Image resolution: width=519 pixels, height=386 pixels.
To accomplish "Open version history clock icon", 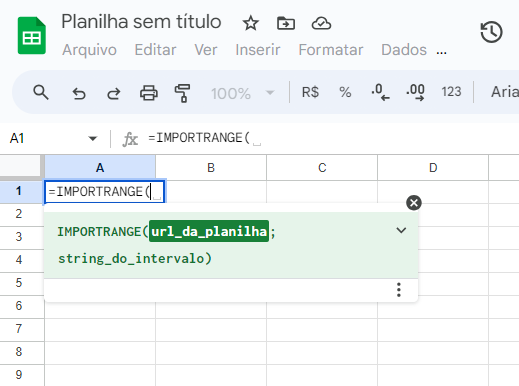I will pyautogui.click(x=491, y=32).
